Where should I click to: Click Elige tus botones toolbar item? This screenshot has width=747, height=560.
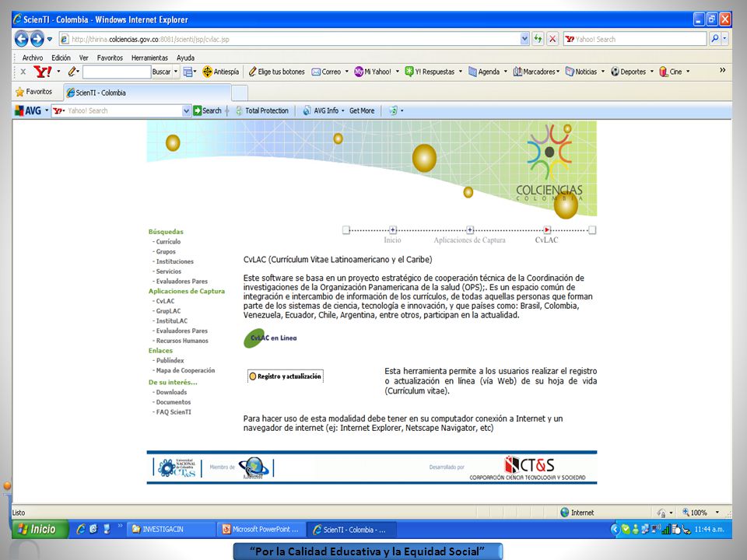(x=276, y=72)
